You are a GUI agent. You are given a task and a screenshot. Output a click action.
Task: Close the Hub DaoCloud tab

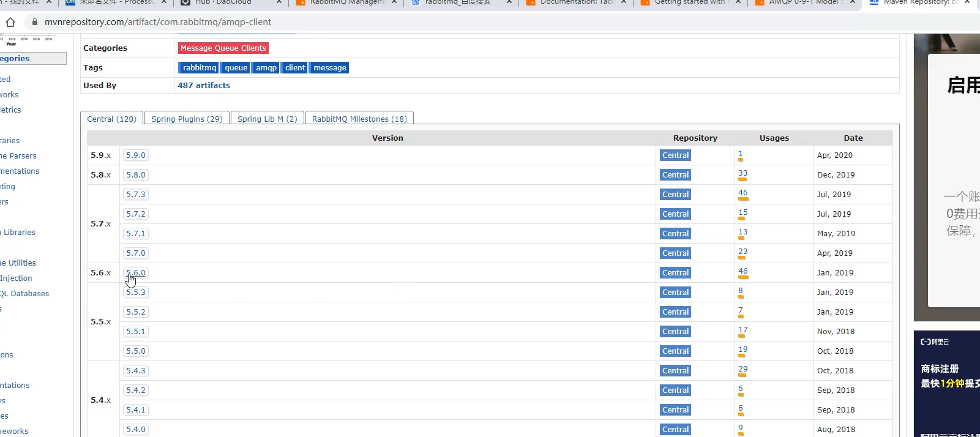click(279, 2)
